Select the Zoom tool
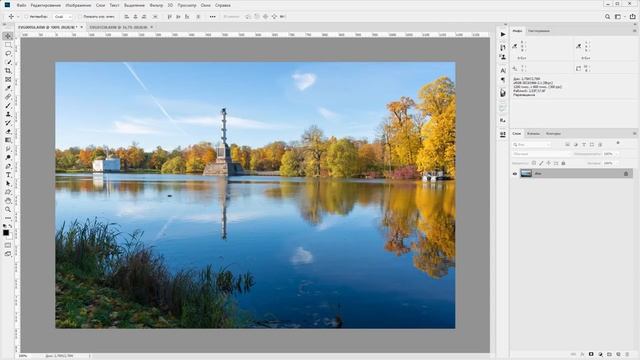The height and width of the screenshot is (360, 640). 8,209
